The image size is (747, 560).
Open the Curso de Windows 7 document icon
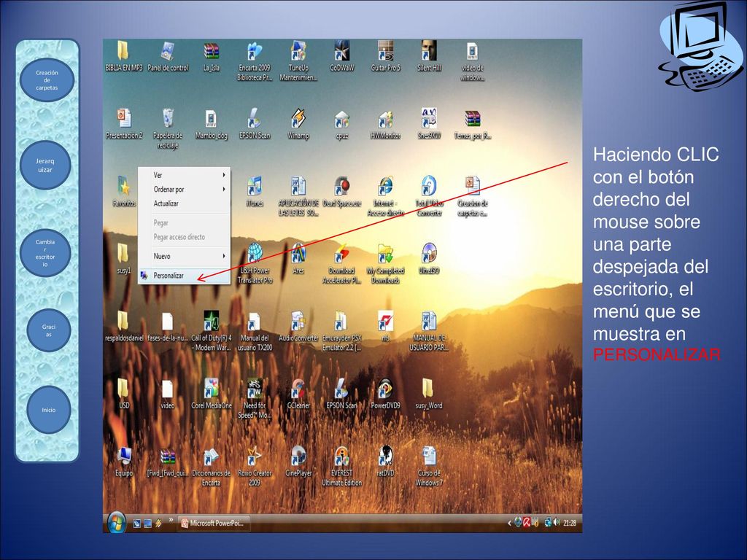click(x=429, y=456)
